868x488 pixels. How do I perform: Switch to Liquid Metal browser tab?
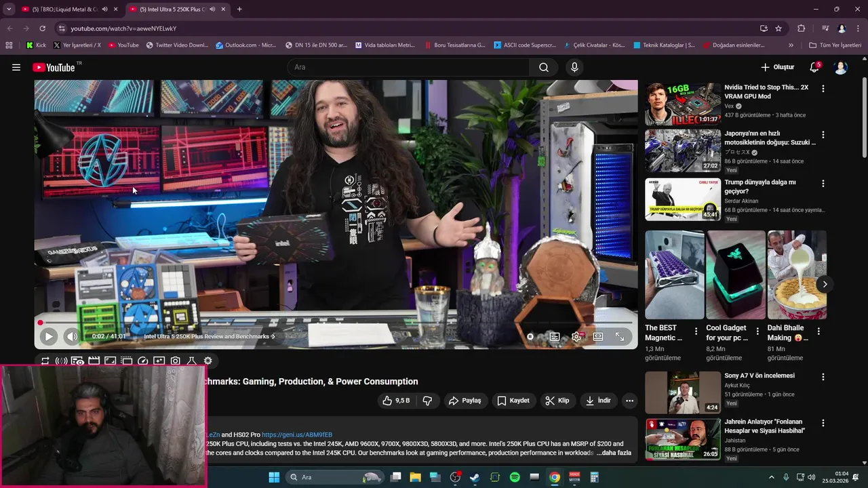[x=66, y=9]
